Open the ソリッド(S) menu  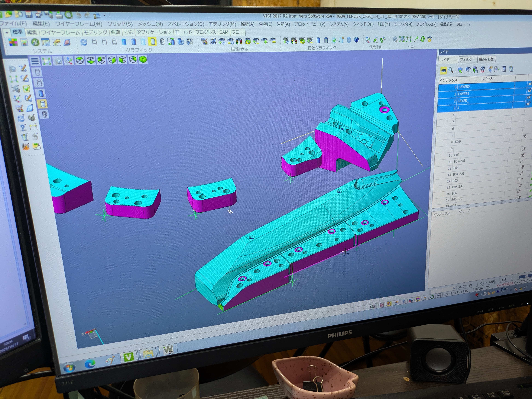coord(120,24)
